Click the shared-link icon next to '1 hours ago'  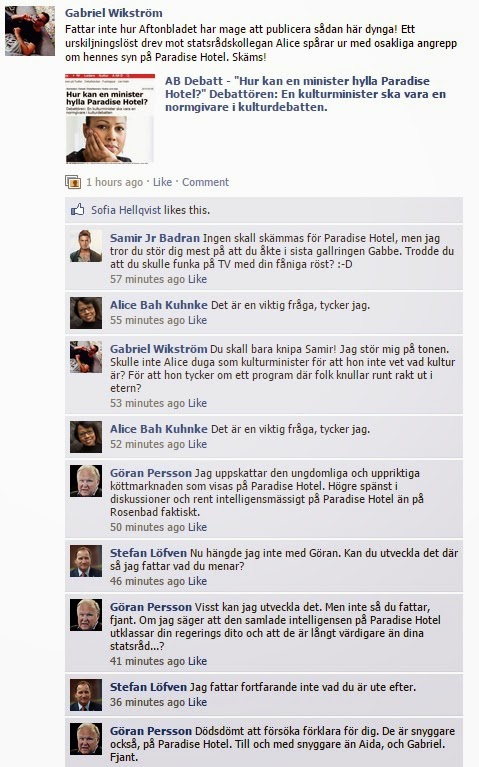[x=73, y=182]
